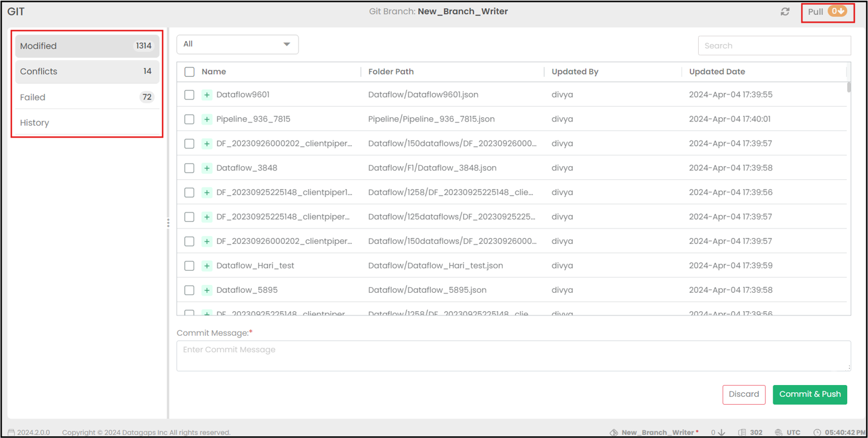Click the UTC globe icon in status bar

click(779, 433)
